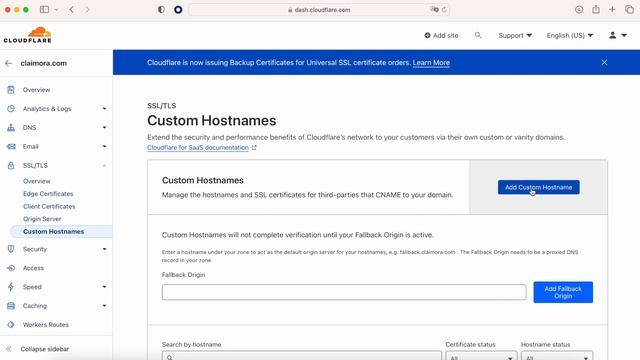Image resolution: width=640 pixels, height=360 pixels.
Task: Expand the Speed section arrow
Action: pyautogui.click(x=104, y=287)
